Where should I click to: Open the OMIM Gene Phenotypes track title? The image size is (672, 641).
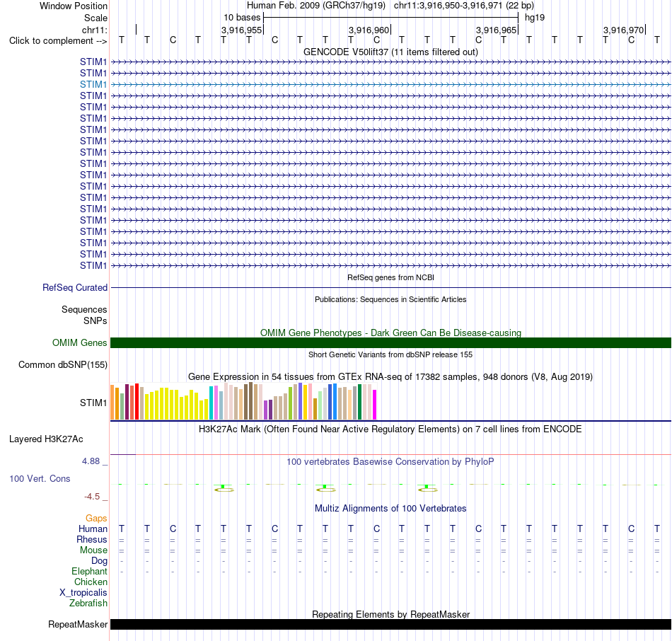390,333
